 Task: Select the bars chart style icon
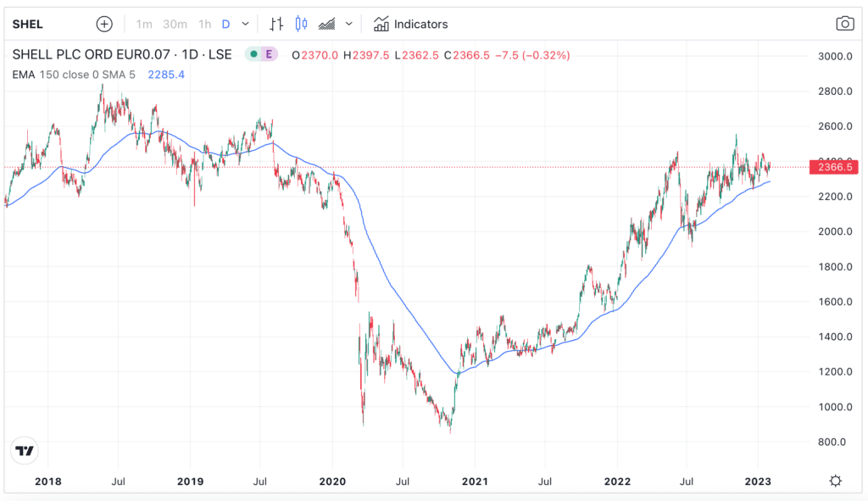pyautogui.click(x=276, y=24)
